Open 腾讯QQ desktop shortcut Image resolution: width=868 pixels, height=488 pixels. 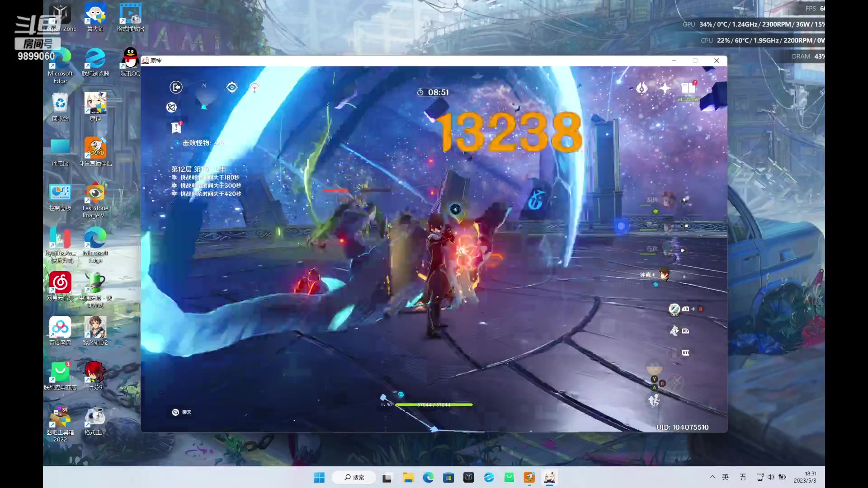click(x=131, y=62)
